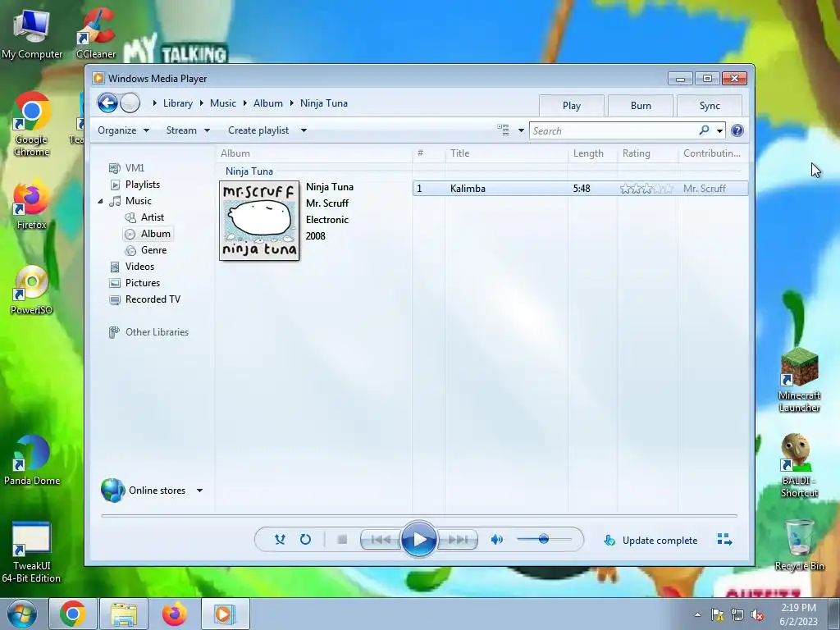This screenshot has height=630, width=840.
Task: Click the search magnifier icon
Action: [704, 130]
